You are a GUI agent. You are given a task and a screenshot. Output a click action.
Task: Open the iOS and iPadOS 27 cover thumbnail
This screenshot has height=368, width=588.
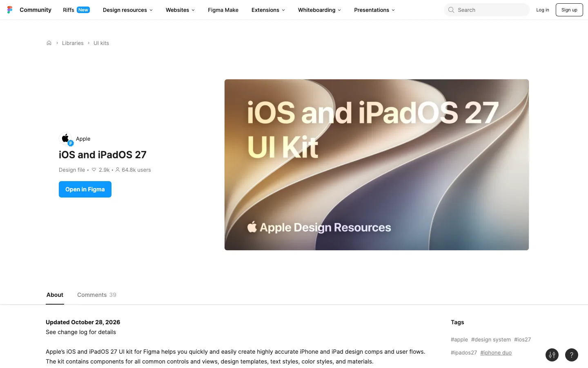click(376, 165)
